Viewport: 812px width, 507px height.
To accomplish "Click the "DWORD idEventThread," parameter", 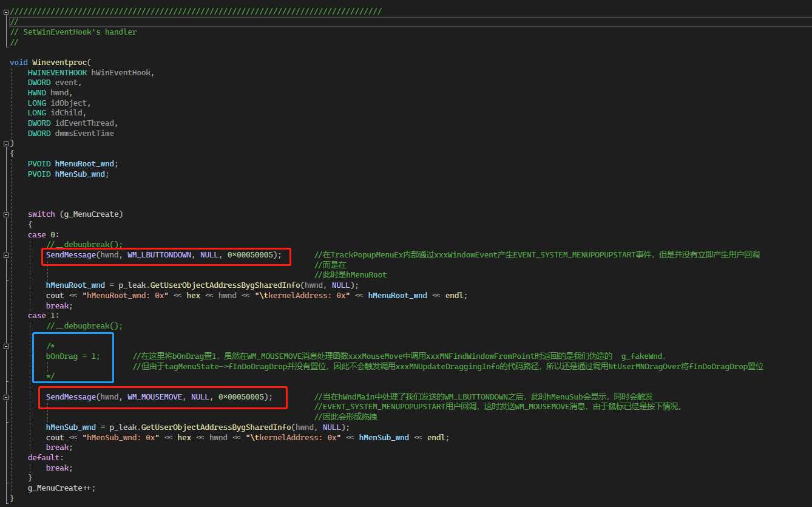I will pyautogui.click(x=73, y=123).
